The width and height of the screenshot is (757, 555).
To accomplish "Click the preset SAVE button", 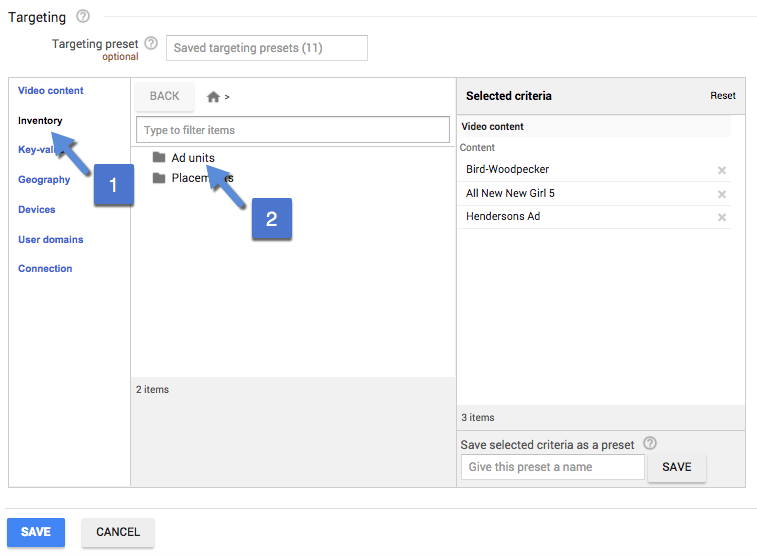I will (x=676, y=467).
